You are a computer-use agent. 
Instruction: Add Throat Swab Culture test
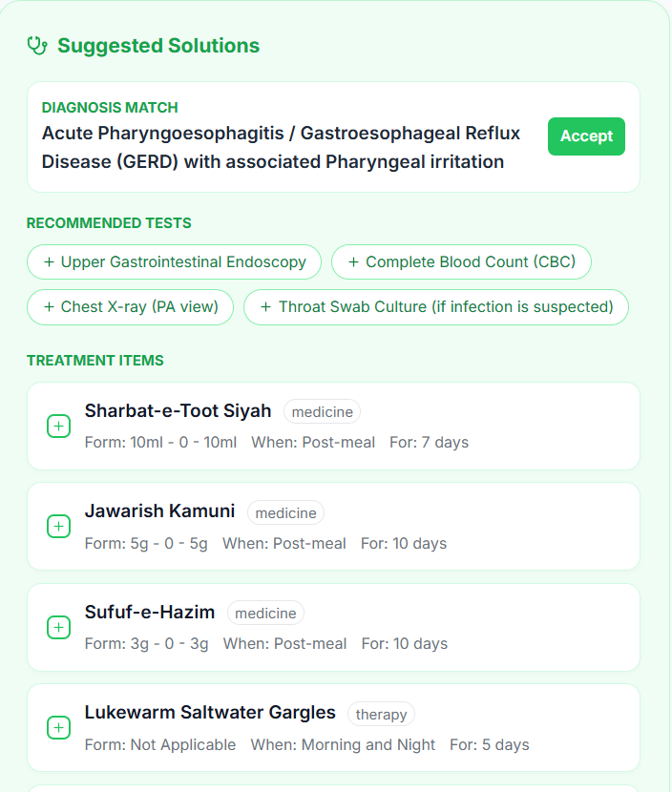tap(436, 307)
